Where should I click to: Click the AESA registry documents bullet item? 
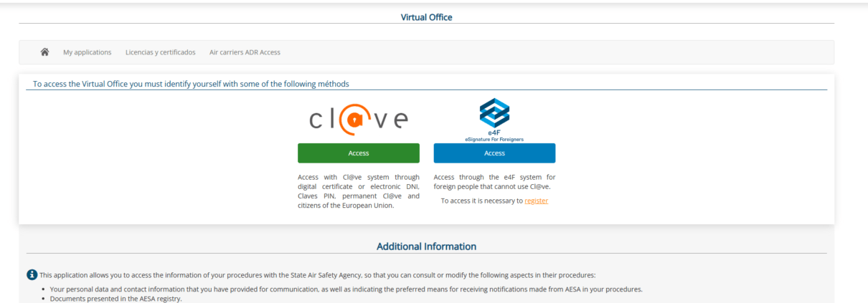115,298
